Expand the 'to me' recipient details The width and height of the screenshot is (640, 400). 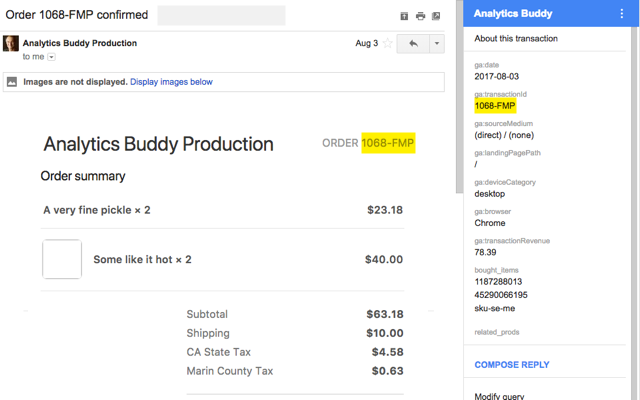(51, 57)
